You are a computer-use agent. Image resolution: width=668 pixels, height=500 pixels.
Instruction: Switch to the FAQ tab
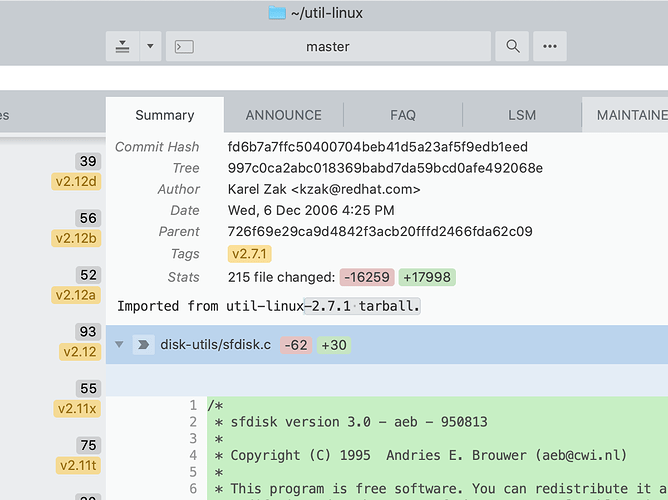(x=403, y=115)
